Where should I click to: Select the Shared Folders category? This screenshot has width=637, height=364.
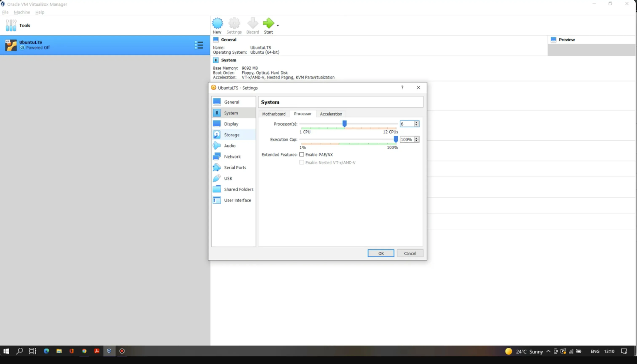238,189
